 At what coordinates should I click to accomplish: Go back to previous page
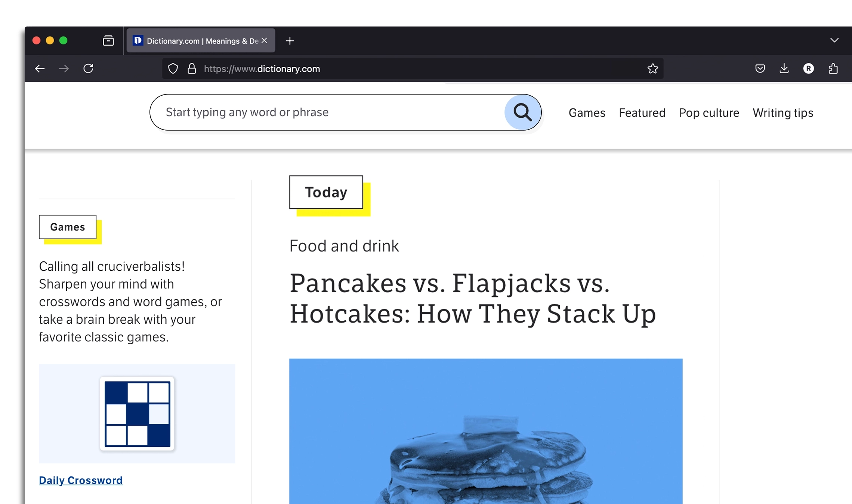point(40,69)
